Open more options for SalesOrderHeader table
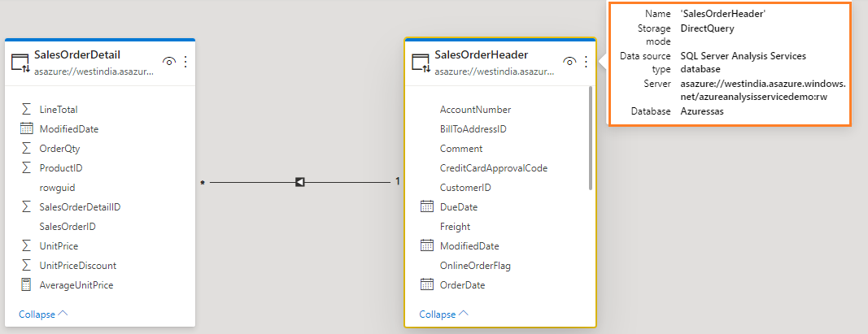The height and width of the screenshot is (334, 868). pyautogui.click(x=587, y=62)
